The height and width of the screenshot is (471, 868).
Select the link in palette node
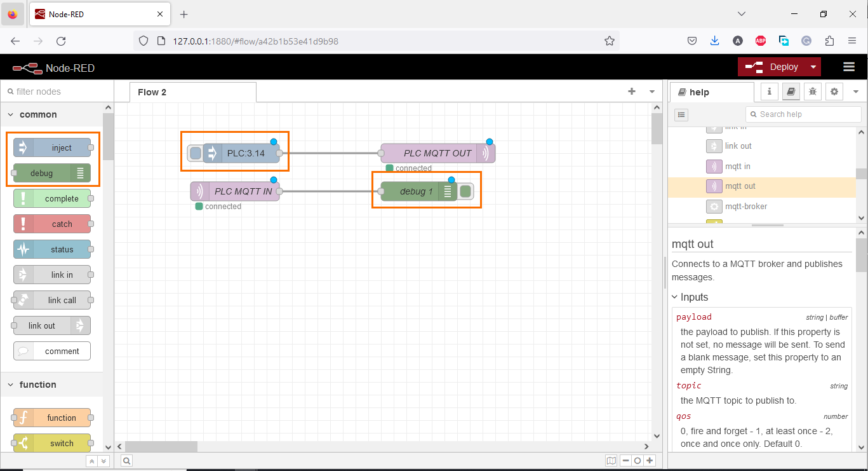click(x=52, y=275)
